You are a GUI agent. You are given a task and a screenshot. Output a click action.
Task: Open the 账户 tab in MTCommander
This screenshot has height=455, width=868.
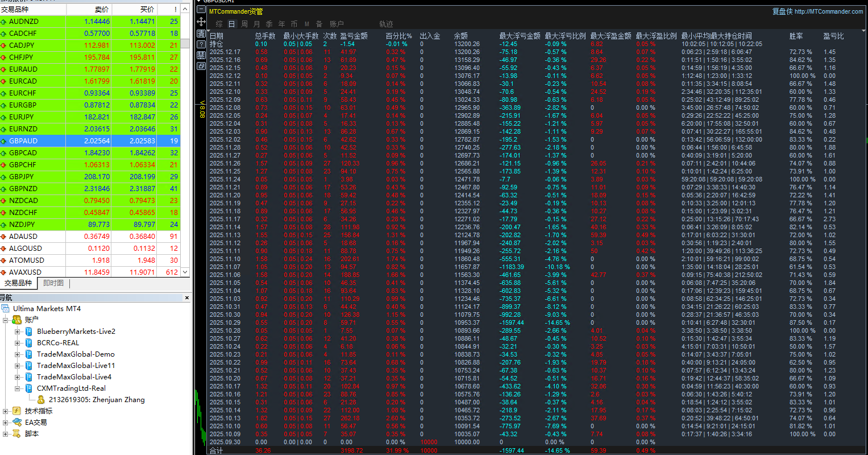pyautogui.click(x=337, y=24)
